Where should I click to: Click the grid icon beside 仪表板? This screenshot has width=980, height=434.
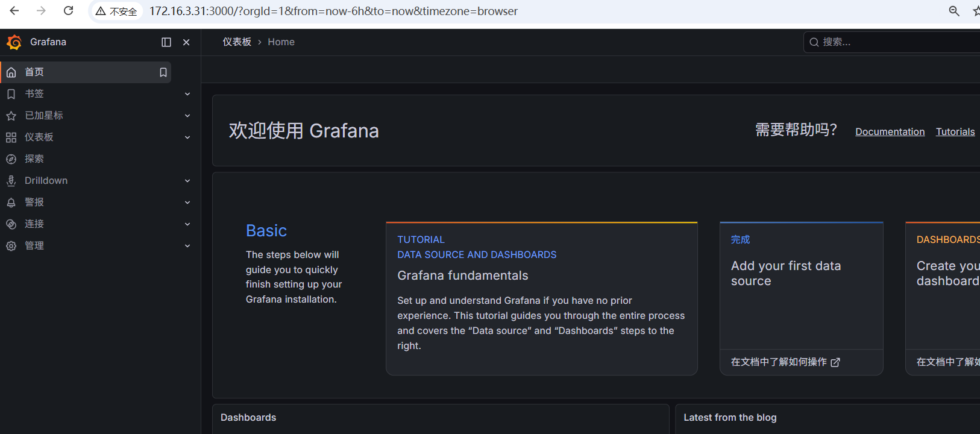click(11, 137)
